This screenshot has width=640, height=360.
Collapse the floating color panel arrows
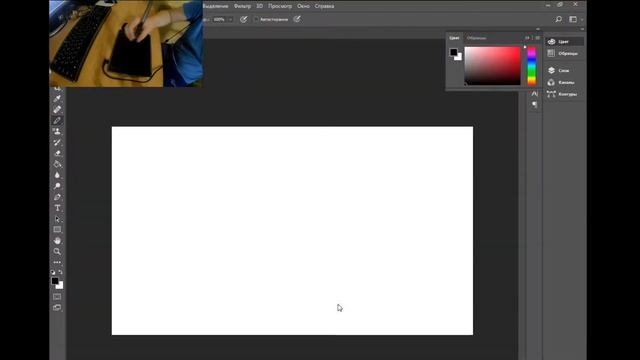[538, 29]
